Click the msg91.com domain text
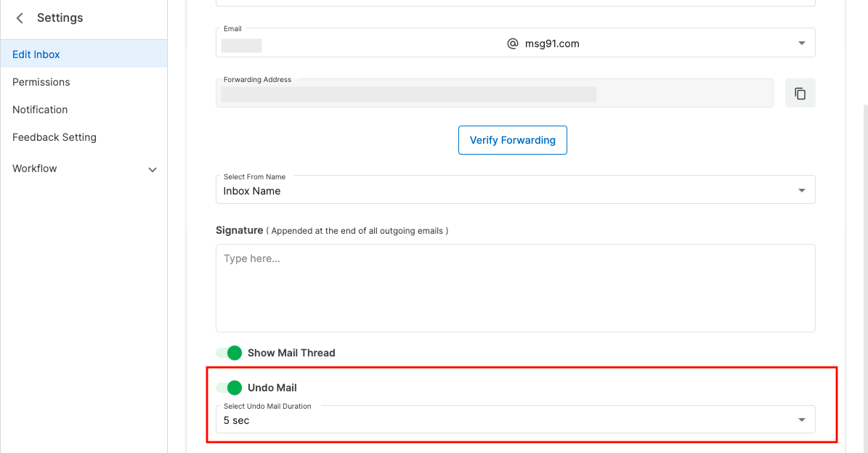This screenshot has height=453, width=868. [552, 44]
